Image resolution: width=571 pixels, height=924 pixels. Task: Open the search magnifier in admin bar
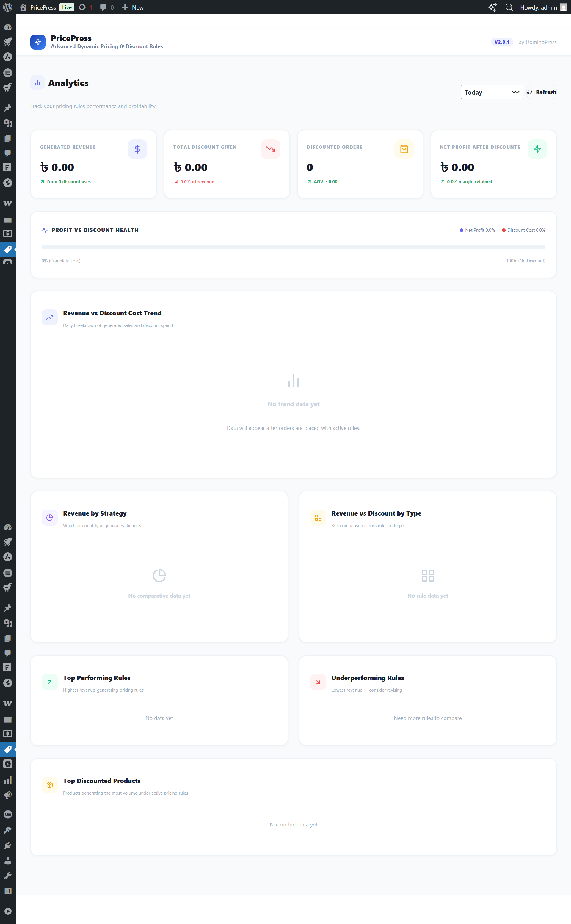(x=509, y=7)
